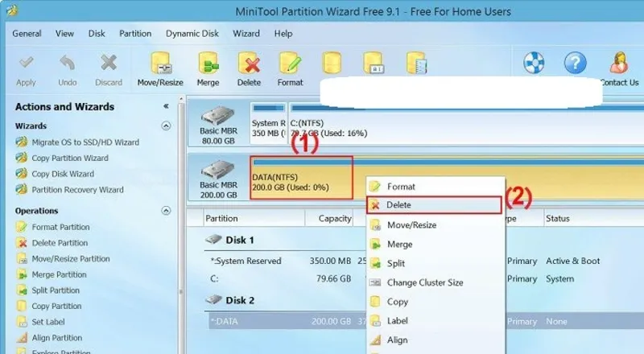Open the General menu
Viewport: 644px width, 354px height.
(27, 34)
